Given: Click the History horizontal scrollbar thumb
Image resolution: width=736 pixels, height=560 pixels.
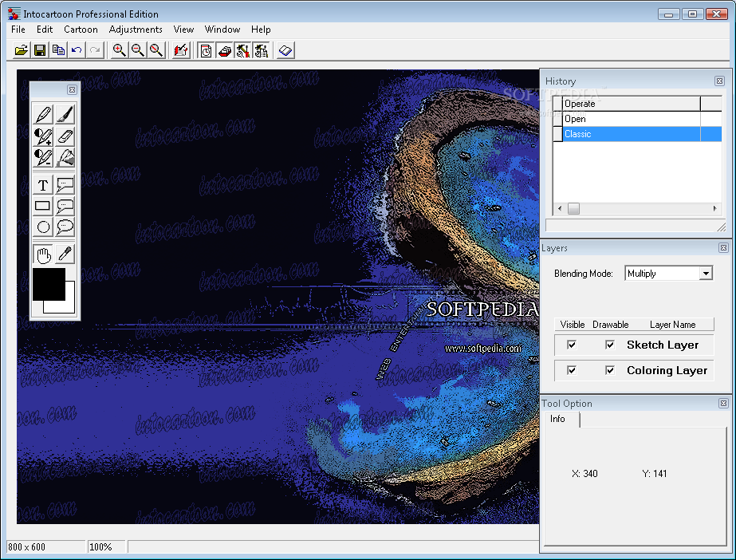Looking at the screenshot, I should pyautogui.click(x=573, y=208).
